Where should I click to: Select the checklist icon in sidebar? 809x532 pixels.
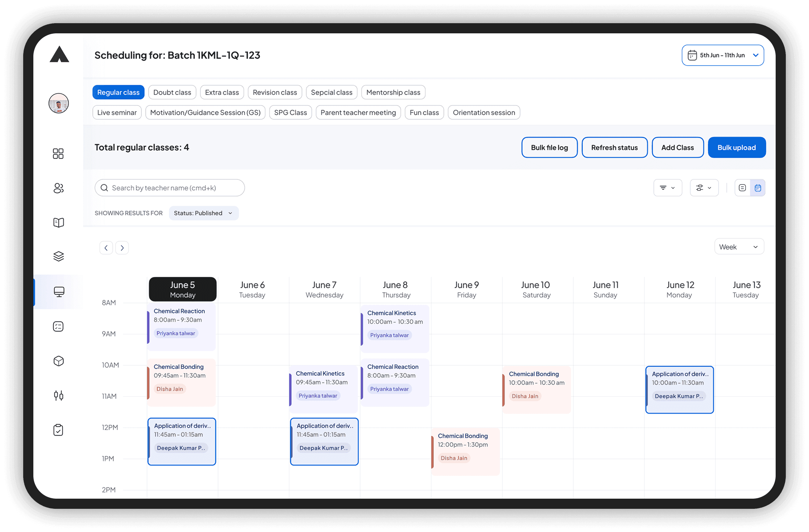coord(58,327)
